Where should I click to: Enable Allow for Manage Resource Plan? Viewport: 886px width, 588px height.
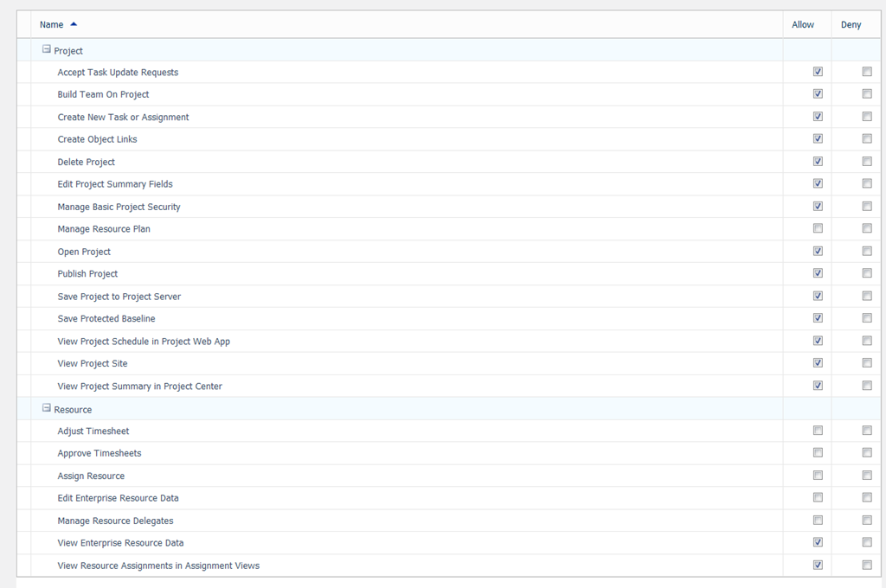[818, 228]
